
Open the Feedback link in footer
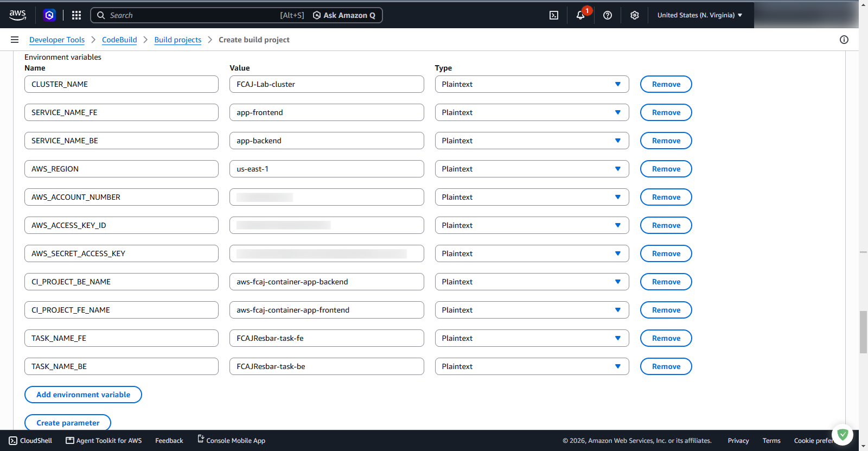click(169, 441)
